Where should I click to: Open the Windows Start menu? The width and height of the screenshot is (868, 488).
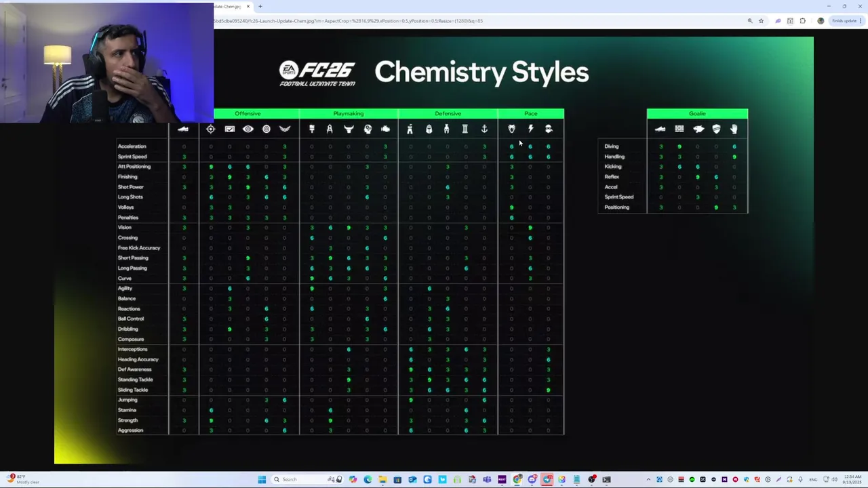click(262, 480)
